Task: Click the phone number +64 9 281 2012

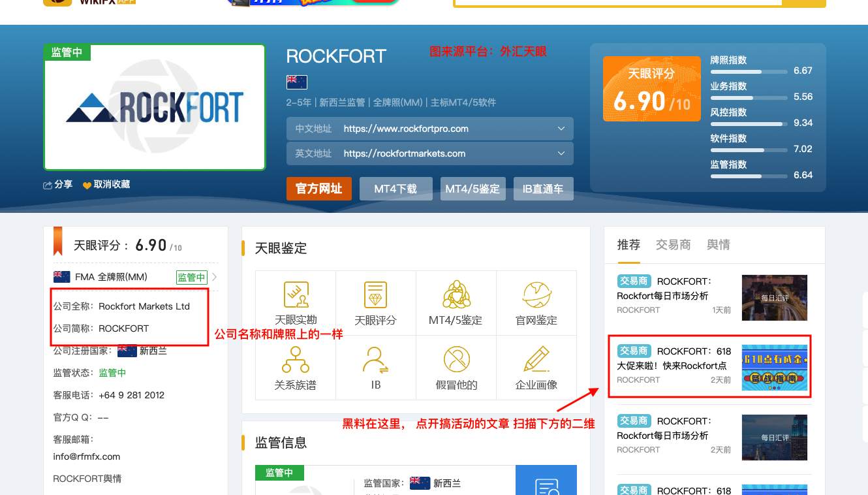Action: (x=132, y=395)
